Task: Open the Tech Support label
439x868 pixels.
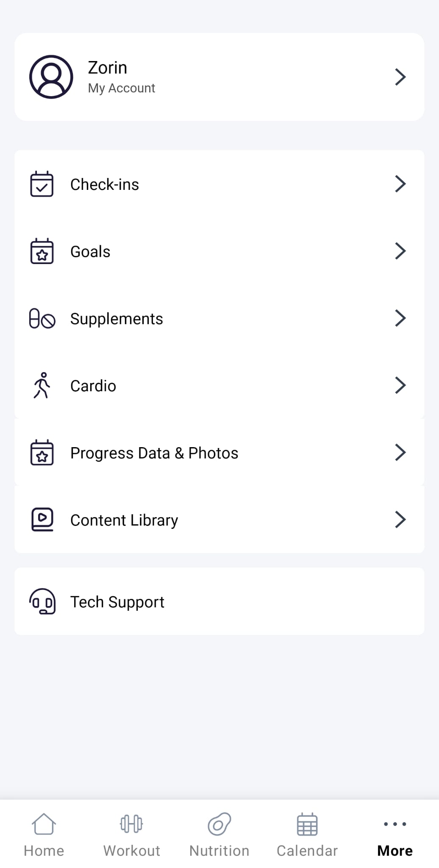Action: pos(117,602)
